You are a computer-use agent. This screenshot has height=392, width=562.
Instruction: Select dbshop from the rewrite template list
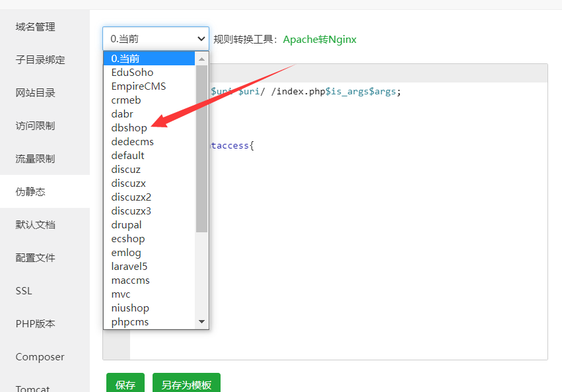pyautogui.click(x=131, y=127)
